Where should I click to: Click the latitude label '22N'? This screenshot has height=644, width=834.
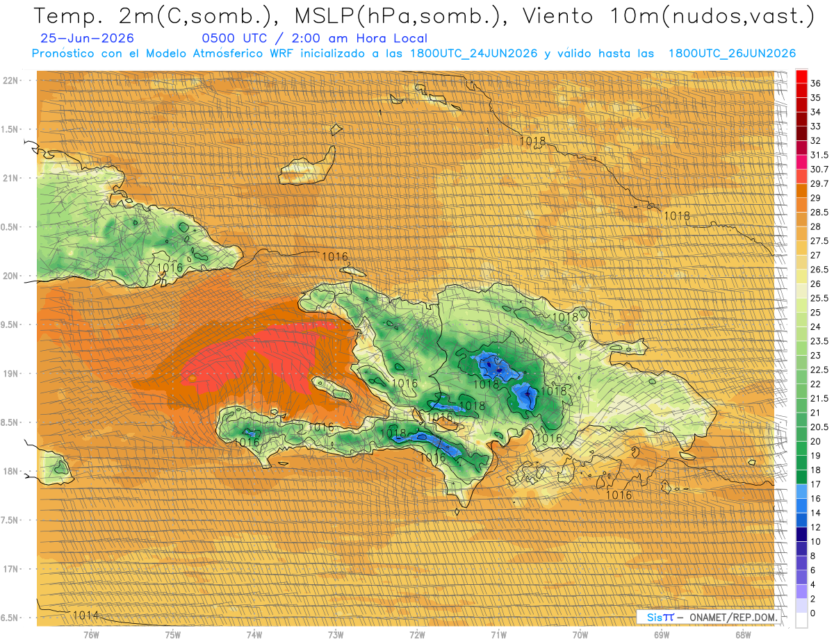11,81
